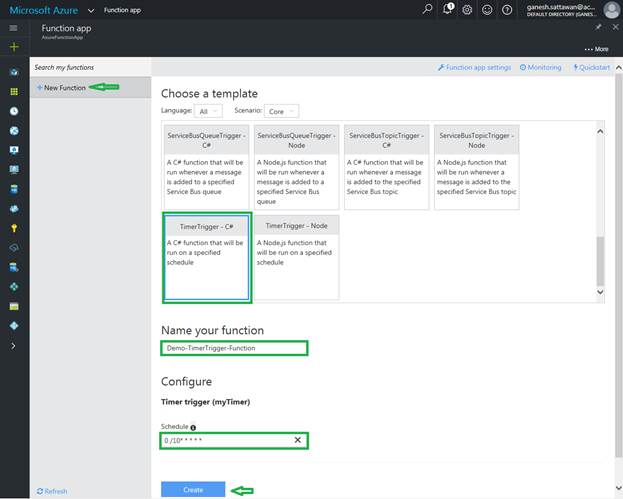Click the green plus New resource icon
The height and width of the screenshot is (499, 623).
tap(14, 47)
